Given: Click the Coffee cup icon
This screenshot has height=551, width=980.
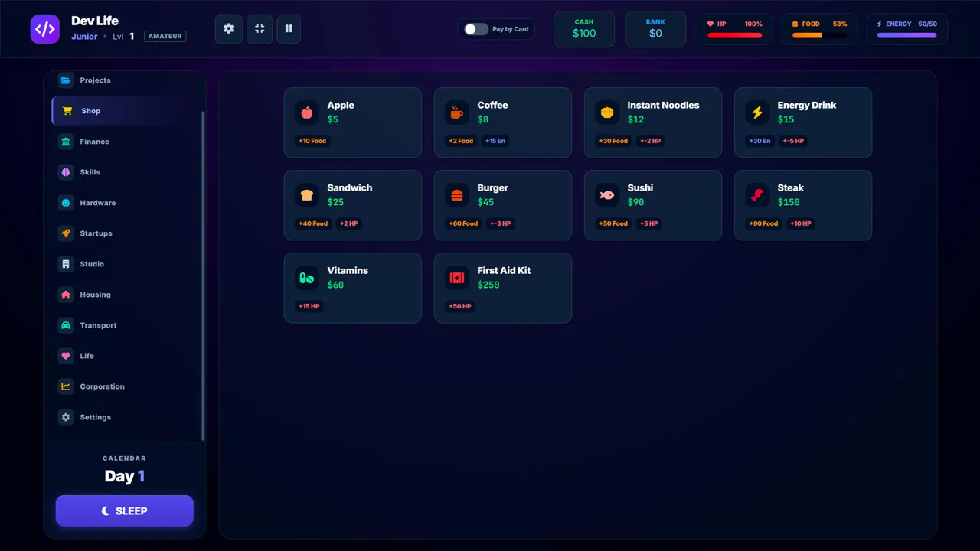Looking at the screenshot, I should point(457,112).
